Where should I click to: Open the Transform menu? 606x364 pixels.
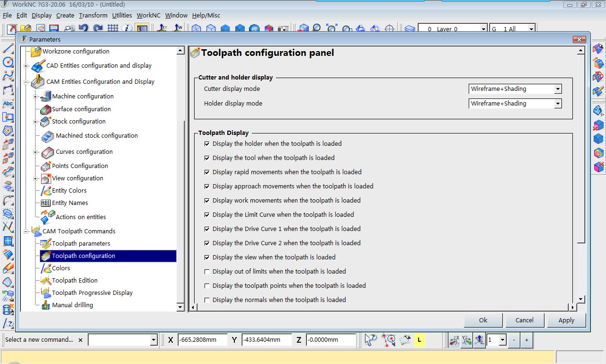(x=93, y=15)
